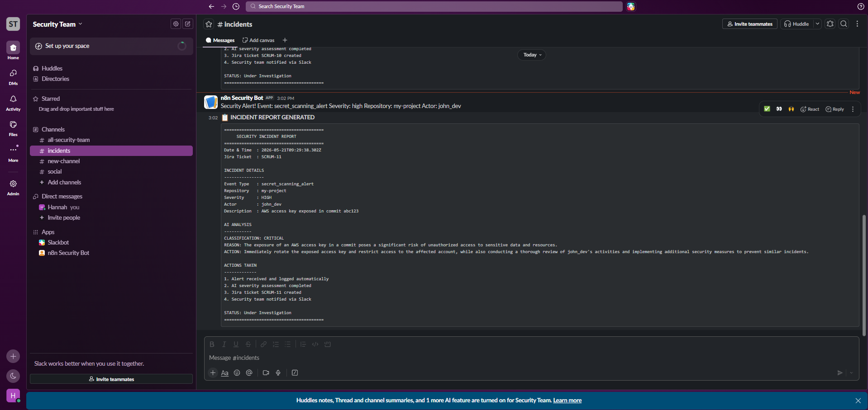Toggle italic formatting
This screenshot has height=410, width=868.
(224, 344)
